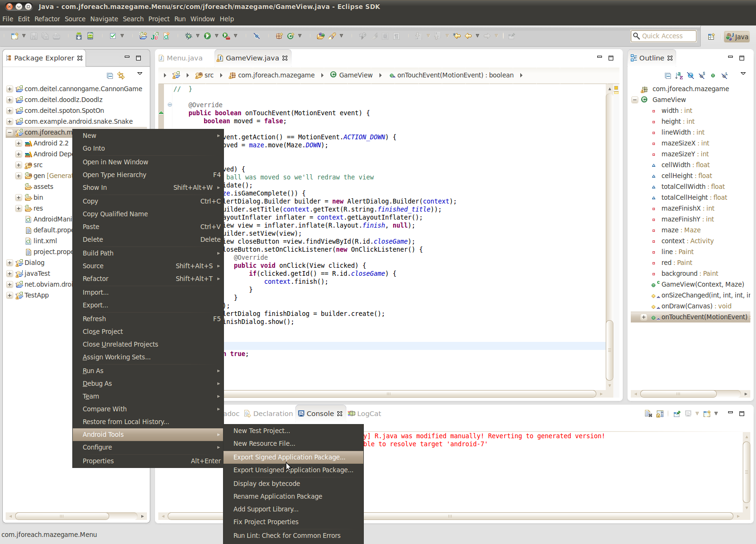The image size is (756, 544).
Task: Toggle Hide Local Types in Outline
Action: click(x=724, y=76)
